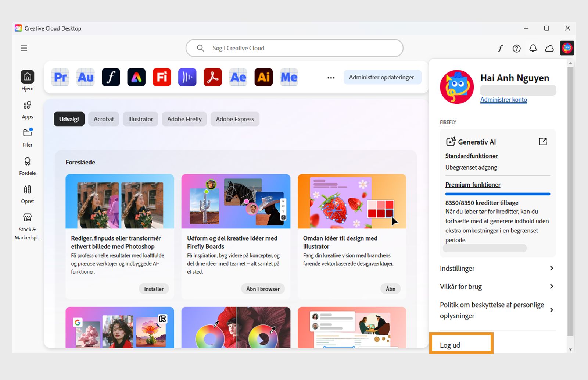Show more apps with the ellipsis
Image resolution: width=588 pixels, height=380 pixels.
(x=331, y=78)
